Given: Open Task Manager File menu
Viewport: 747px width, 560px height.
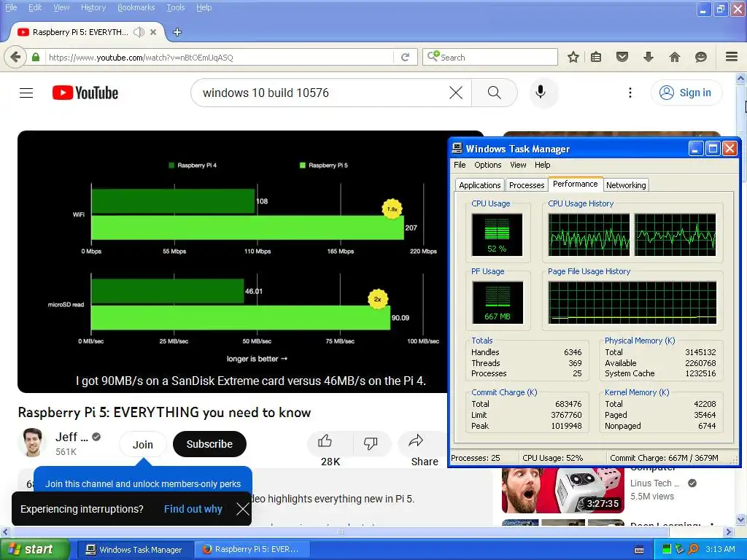Looking at the screenshot, I should click(x=460, y=165).
